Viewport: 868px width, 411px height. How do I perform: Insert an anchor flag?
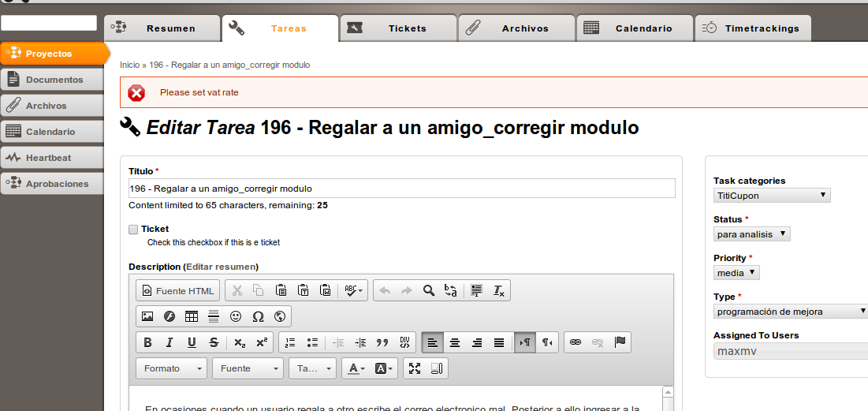(x=620, y=342)
